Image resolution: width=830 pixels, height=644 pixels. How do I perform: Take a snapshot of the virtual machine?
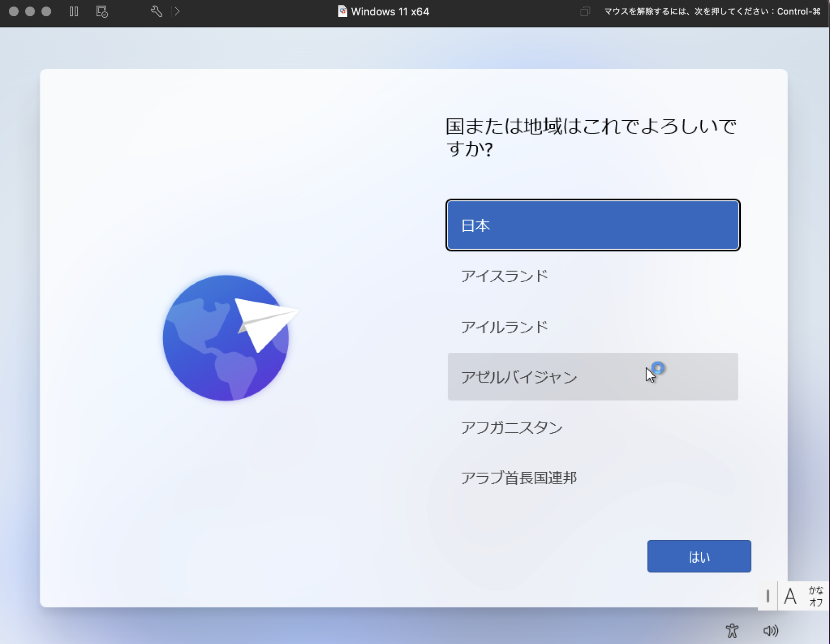pyautogui.click(x=101, y=12)
